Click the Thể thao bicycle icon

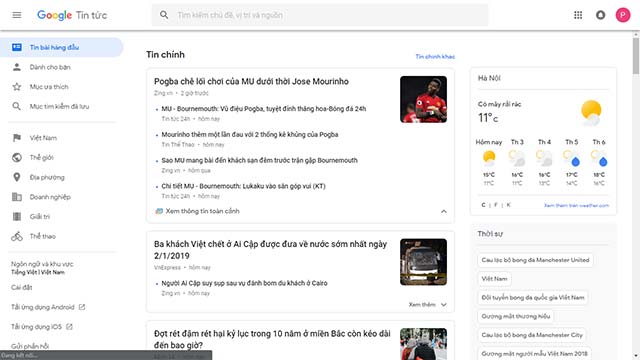pos(17,236)
